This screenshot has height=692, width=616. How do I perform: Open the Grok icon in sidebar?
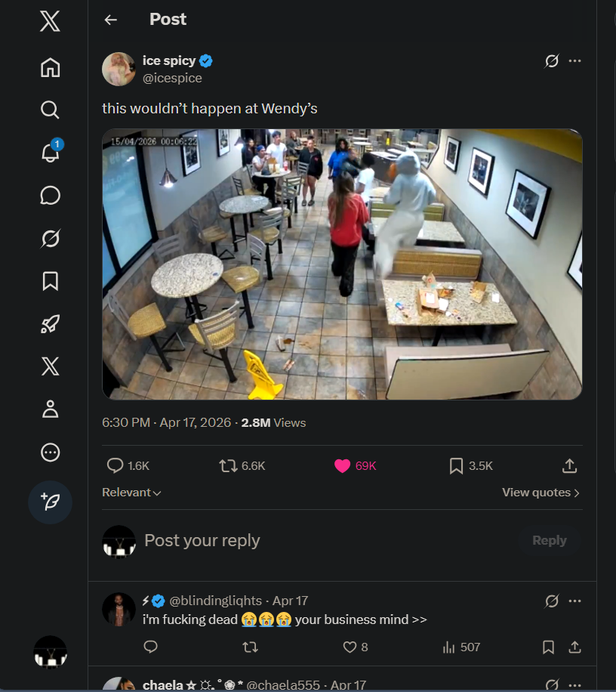coord(50,239)
